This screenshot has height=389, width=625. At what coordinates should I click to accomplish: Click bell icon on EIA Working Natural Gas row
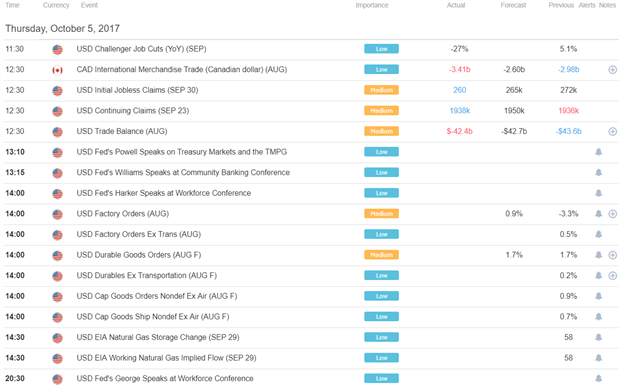(x=598, y=358)
